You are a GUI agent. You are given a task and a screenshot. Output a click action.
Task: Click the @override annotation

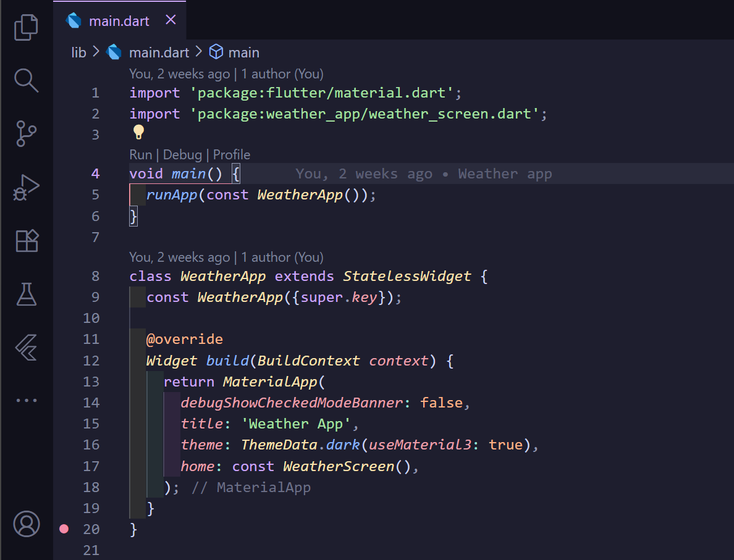tap(185, 339)
